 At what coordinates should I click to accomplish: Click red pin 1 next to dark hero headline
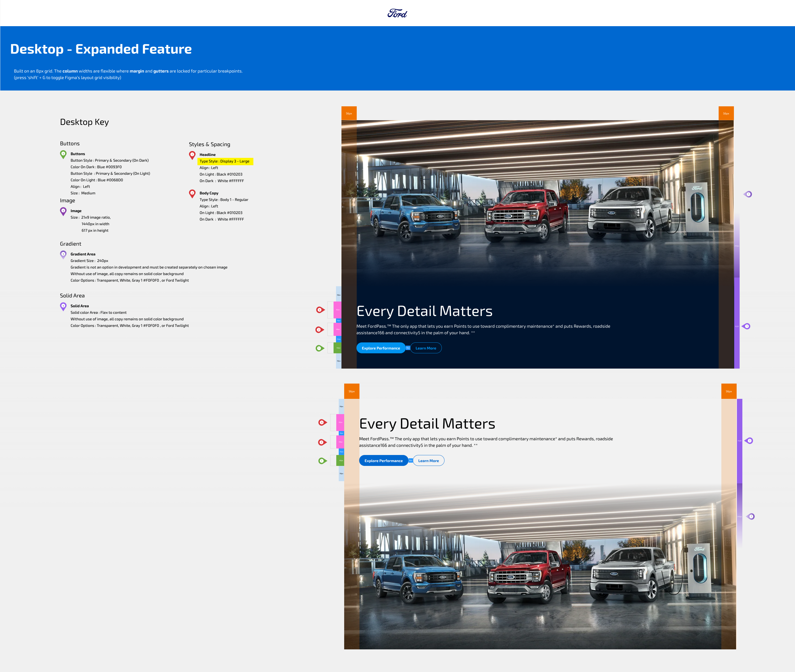pyautogui.click(x=320, y=310)
